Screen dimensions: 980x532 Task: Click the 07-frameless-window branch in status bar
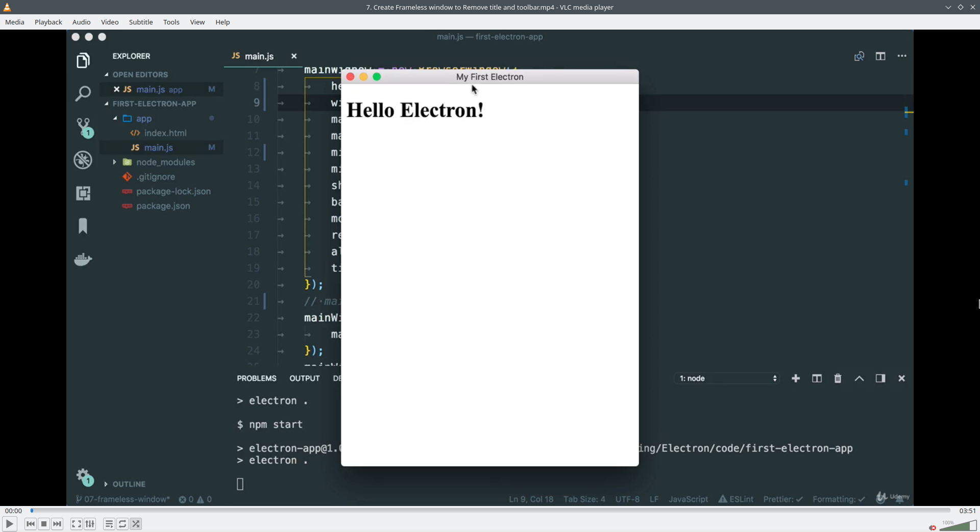click(123, 499)
